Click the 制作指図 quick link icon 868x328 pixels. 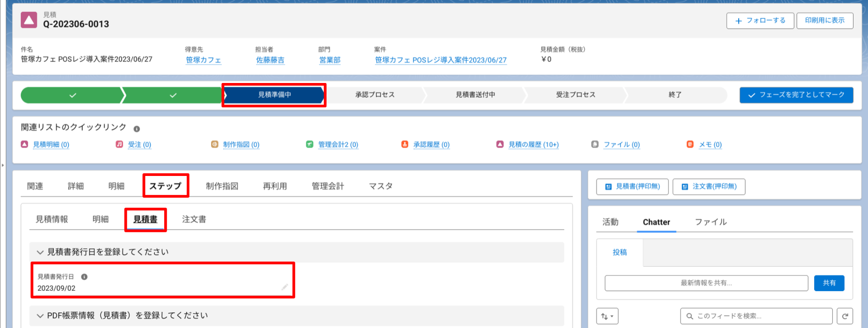click(215, 144)
